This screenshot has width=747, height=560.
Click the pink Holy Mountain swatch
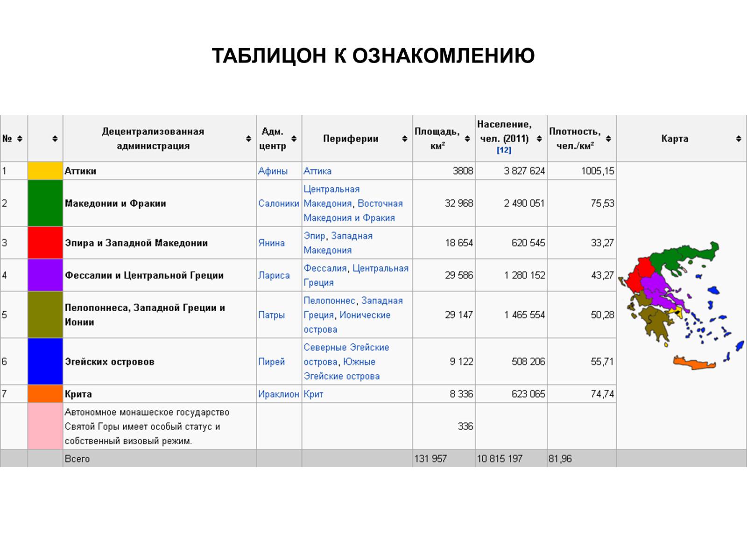tap(45, 426)
